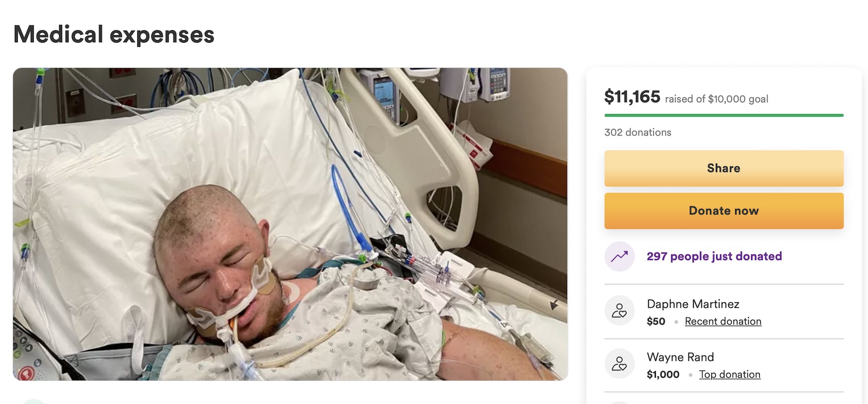Image resolution: width=868 pixels, height=404 pixels.
Task: Click the $11,165 raised amount
Action: (632, 96)
